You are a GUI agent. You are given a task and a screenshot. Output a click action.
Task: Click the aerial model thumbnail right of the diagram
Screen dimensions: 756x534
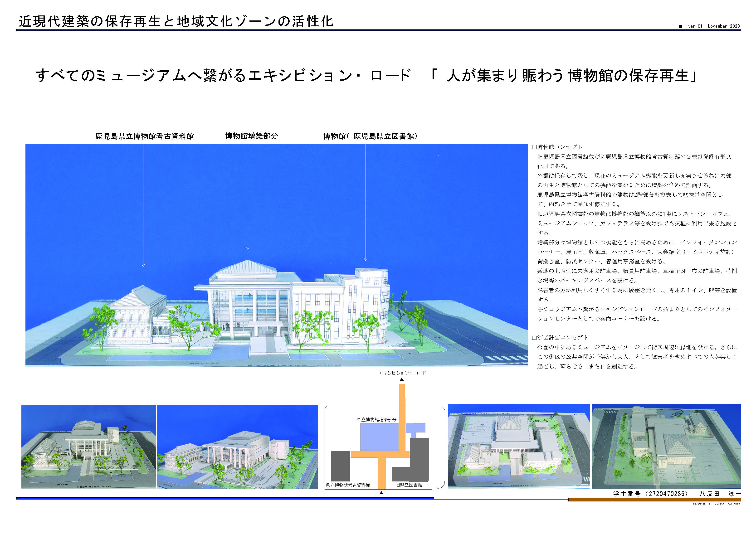(519, 446)
